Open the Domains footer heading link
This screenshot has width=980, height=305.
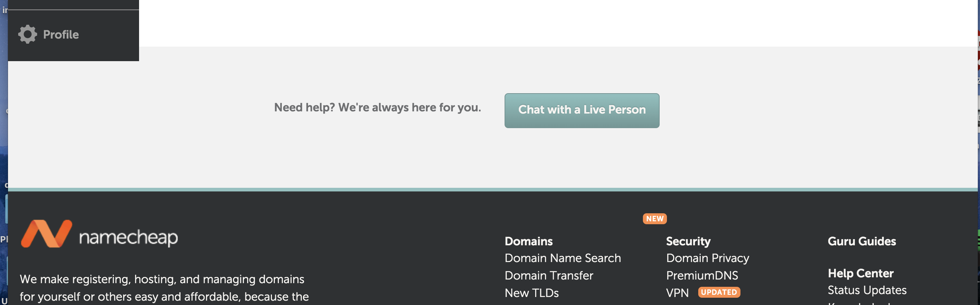coord(529,241)
